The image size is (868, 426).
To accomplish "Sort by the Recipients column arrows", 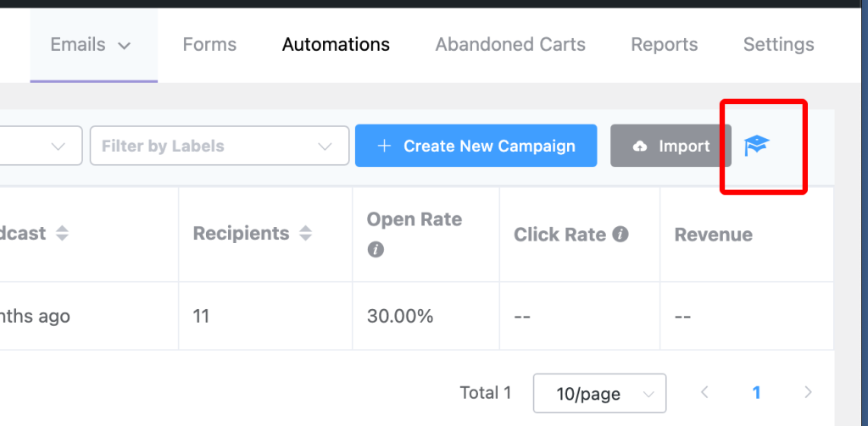I will 305,234.
